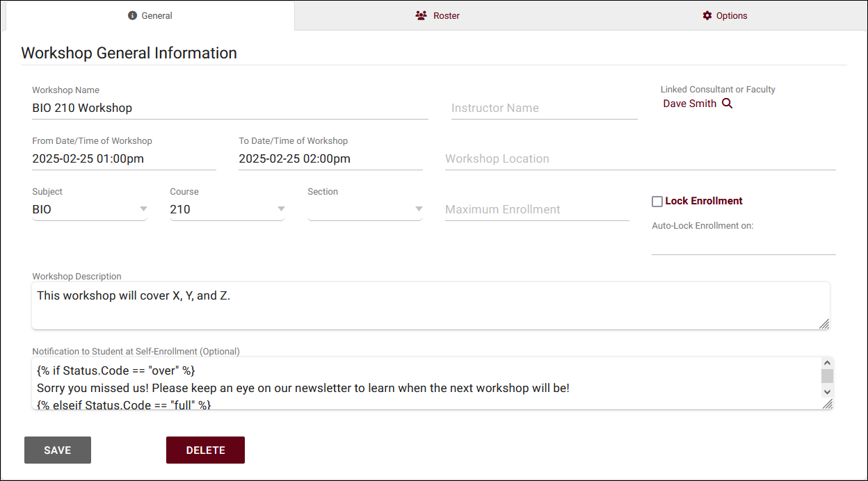This screenshot has width=868, height=481.
Task: Expand the Course dropdown showing 210
Action: coord(227,209)
